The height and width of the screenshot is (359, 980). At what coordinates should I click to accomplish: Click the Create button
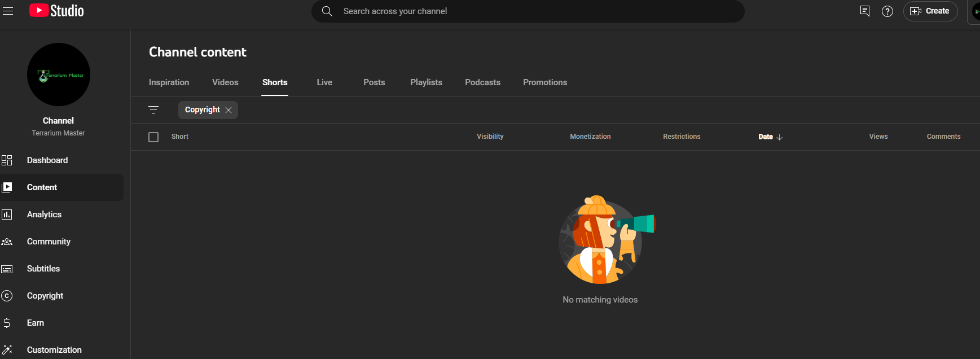[x=930, y=11]
